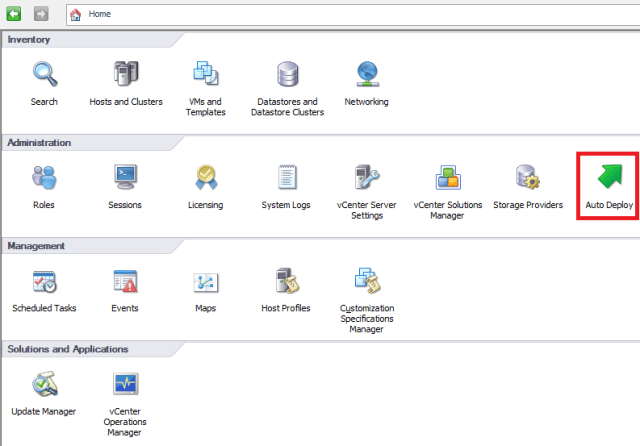Open vCenter Solutions Manager

[448, 178]
